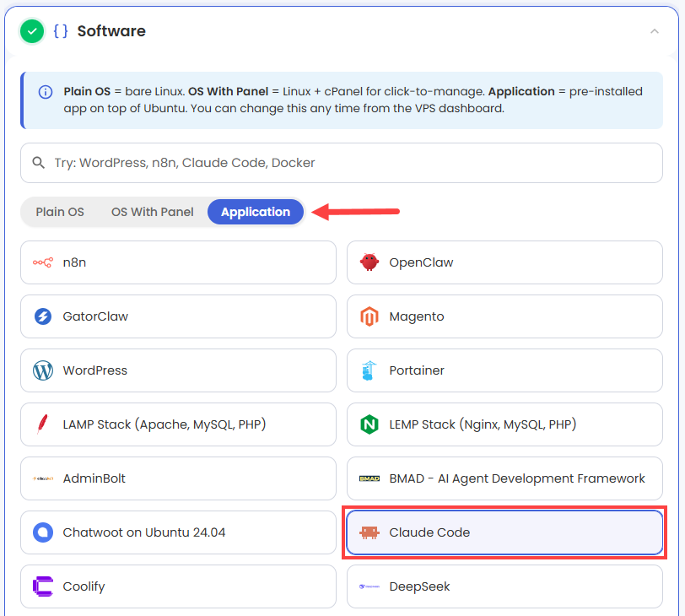685x616 pixels.
Task: Select the DeepSeek application card
Action: pos(504,586)
